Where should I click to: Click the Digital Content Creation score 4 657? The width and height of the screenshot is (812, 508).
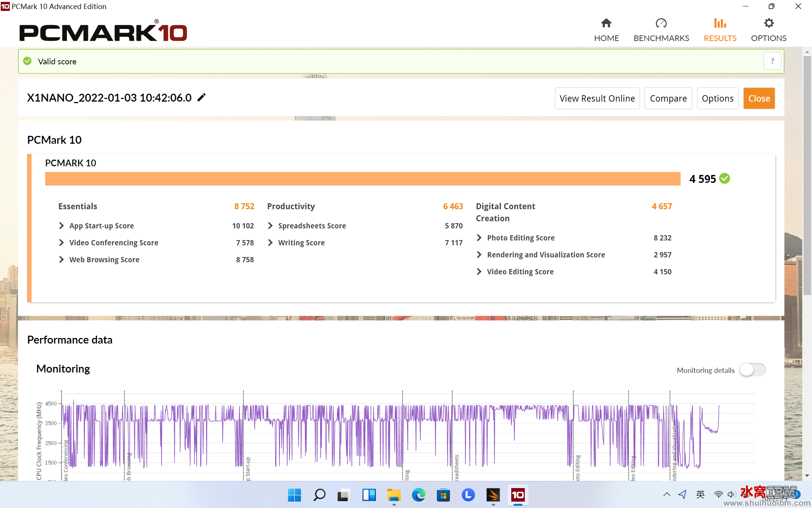pos(662,206)
